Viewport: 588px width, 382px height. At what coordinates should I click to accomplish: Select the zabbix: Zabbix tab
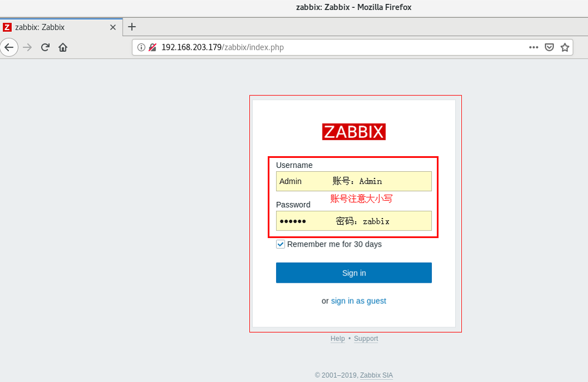click(61, 27)
